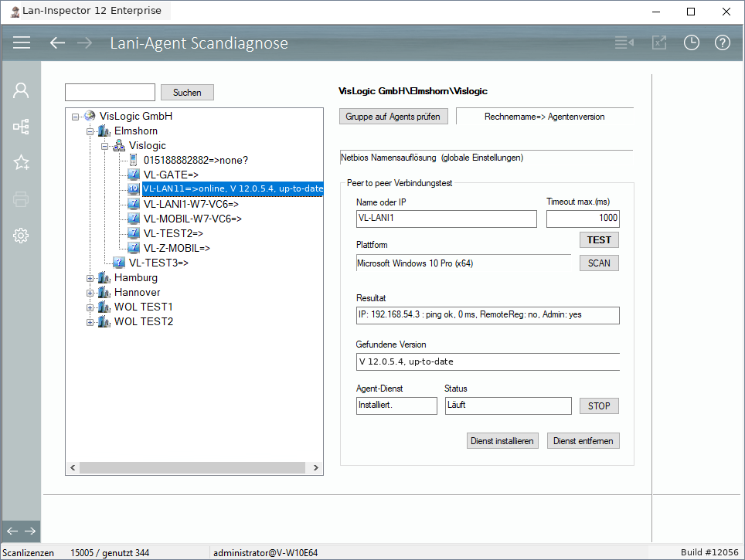
Task: Select the VL-LAN11 tree entry
Action: click(233, 188)
